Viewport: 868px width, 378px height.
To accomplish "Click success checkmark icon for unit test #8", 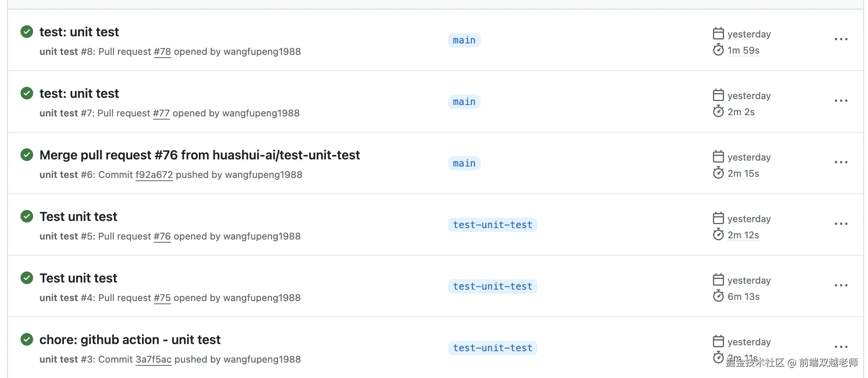I will [27, 32].
